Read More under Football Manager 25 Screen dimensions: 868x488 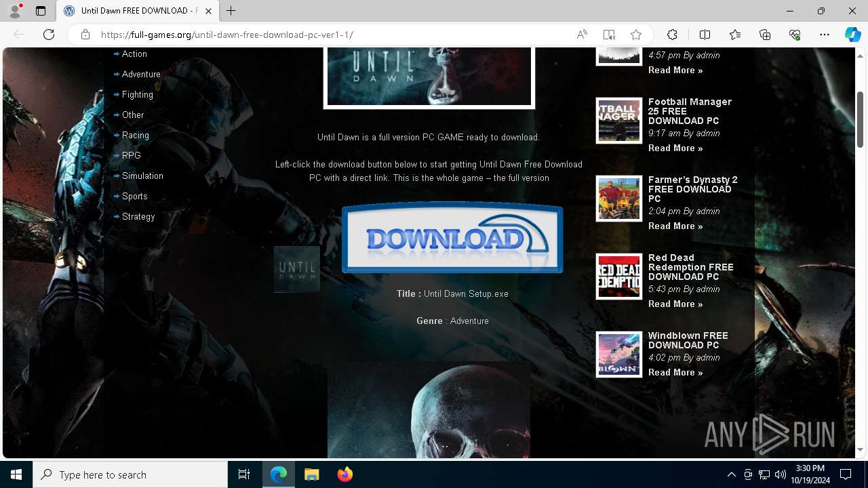pos(675,148)
